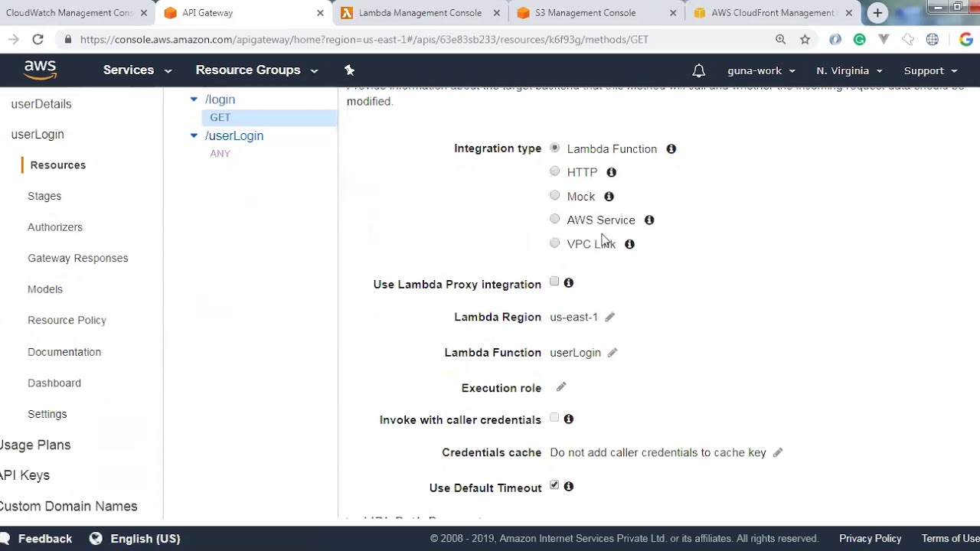Click the Google account icon in toolbar

pyautogui.click(x=965, y=39)
